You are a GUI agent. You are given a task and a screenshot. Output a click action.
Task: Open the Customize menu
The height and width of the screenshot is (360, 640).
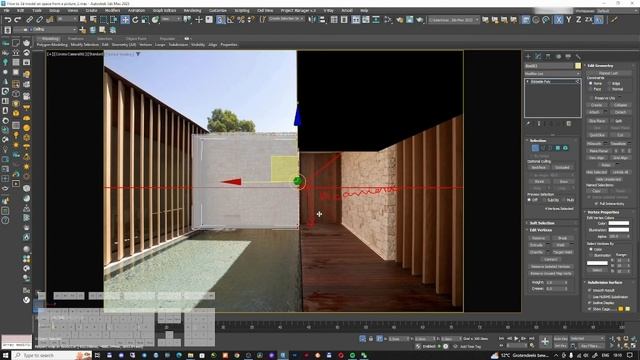pyautogui.click(x=218, y=11)
